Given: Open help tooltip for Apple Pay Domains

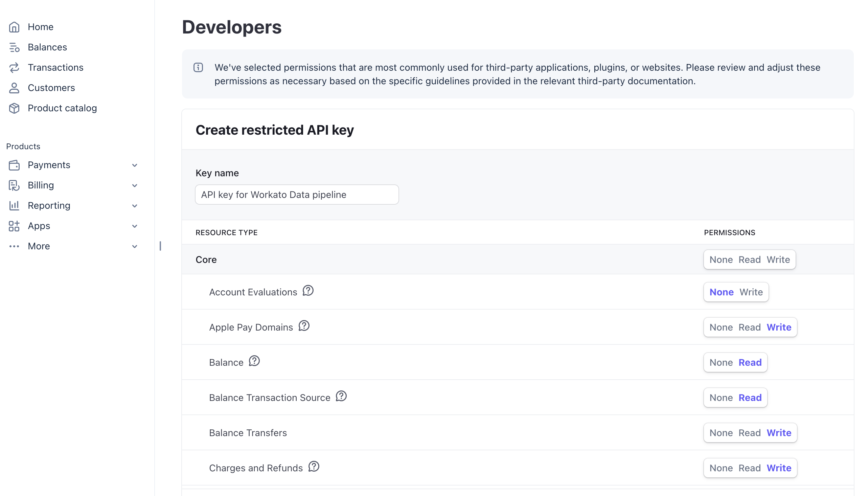Looking at the screenshot, I should (x=304, y=326).
